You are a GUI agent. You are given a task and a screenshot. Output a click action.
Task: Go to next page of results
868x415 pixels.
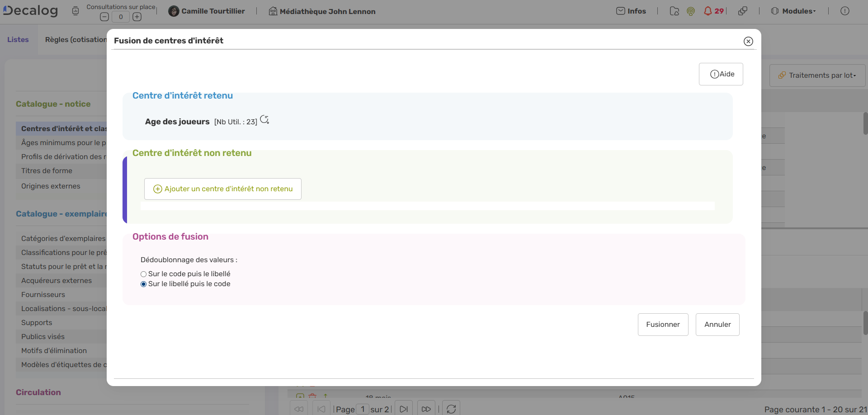pyautogui.click(x=404, y=408)
